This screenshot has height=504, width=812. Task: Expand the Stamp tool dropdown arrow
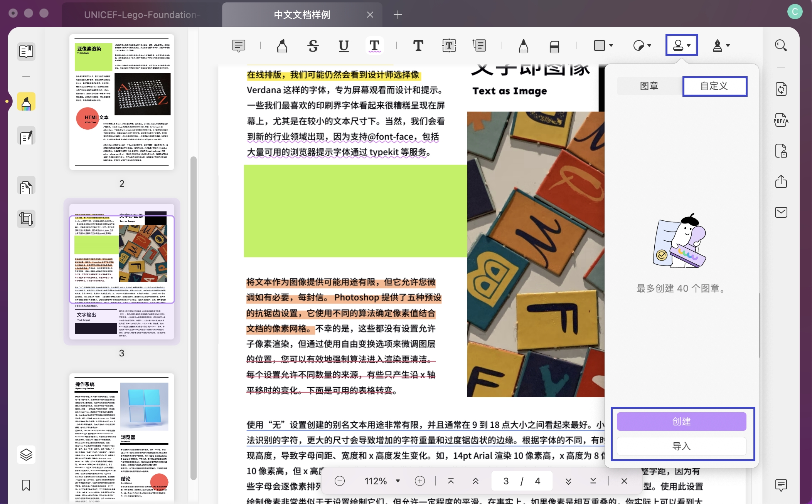689,45
